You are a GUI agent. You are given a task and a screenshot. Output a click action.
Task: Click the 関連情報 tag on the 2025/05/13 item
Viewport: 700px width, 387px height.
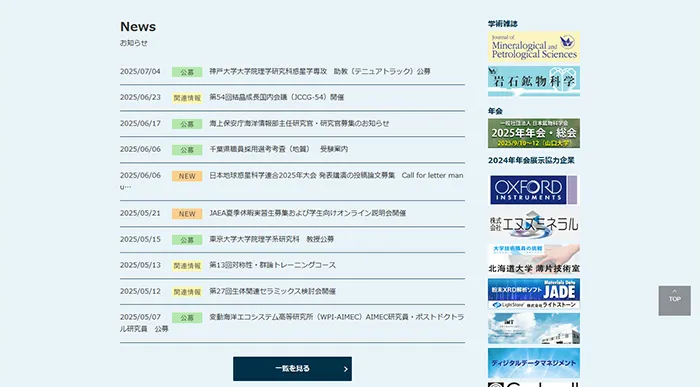pyautogui.click(x=187, y=266)
